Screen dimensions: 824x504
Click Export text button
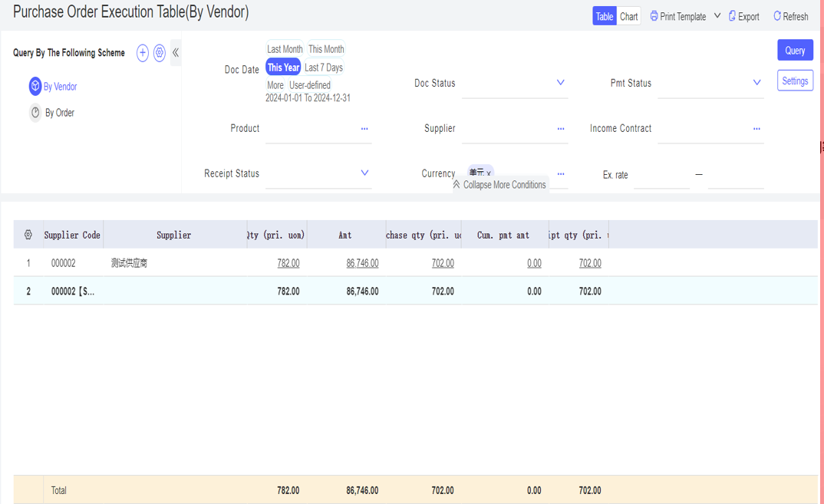coord(749,17)
